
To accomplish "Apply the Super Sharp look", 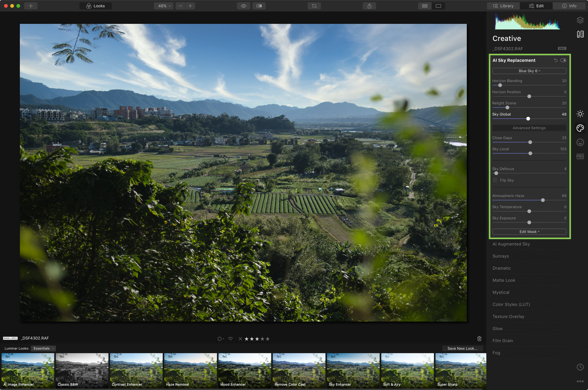I will click(461, 370).
